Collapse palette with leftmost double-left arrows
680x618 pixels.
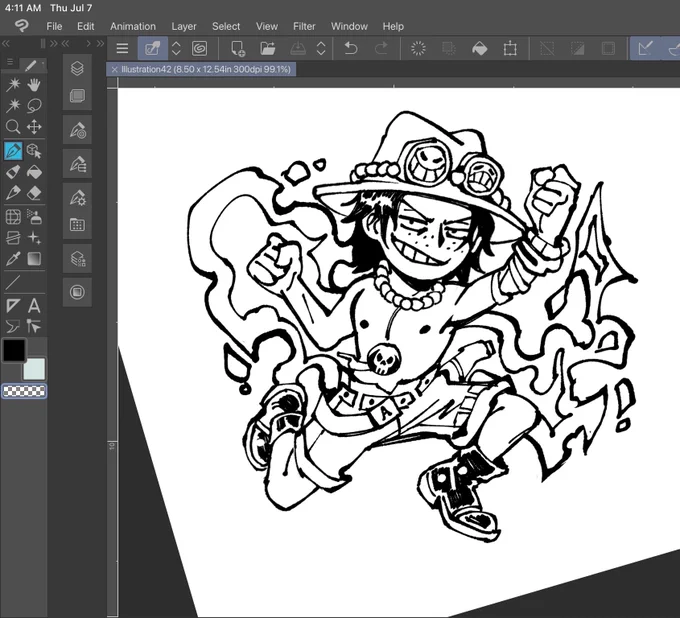coord(6,43)
